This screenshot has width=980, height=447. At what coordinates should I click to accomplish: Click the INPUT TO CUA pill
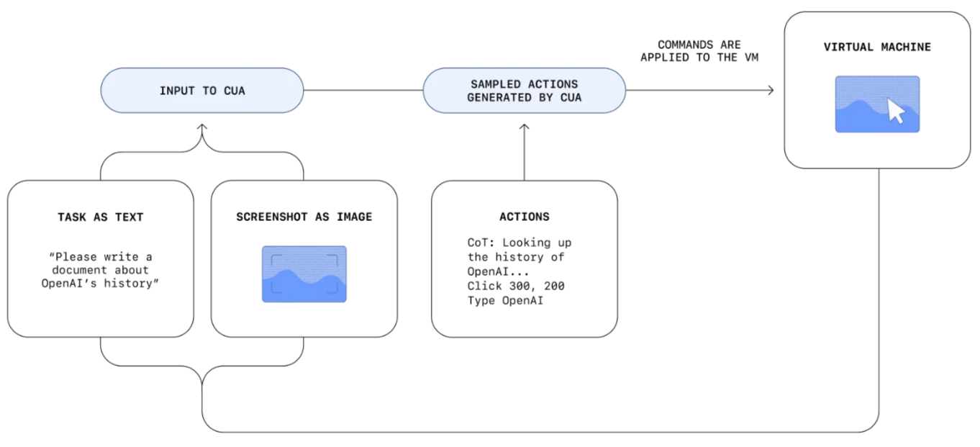(201, 91)
